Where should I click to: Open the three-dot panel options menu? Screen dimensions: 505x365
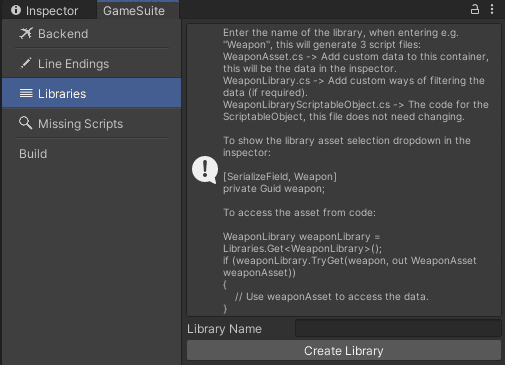pyautogui.click(x=492, y=10)
